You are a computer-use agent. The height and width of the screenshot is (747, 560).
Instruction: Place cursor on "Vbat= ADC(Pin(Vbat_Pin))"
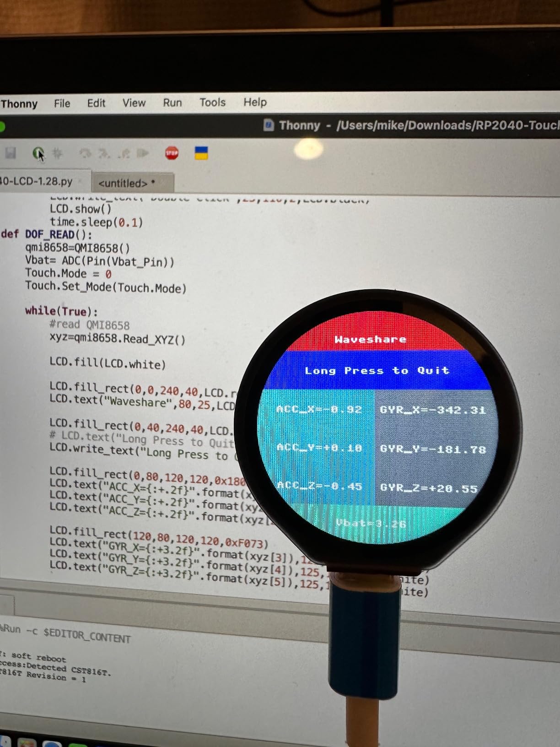[100, 262]
